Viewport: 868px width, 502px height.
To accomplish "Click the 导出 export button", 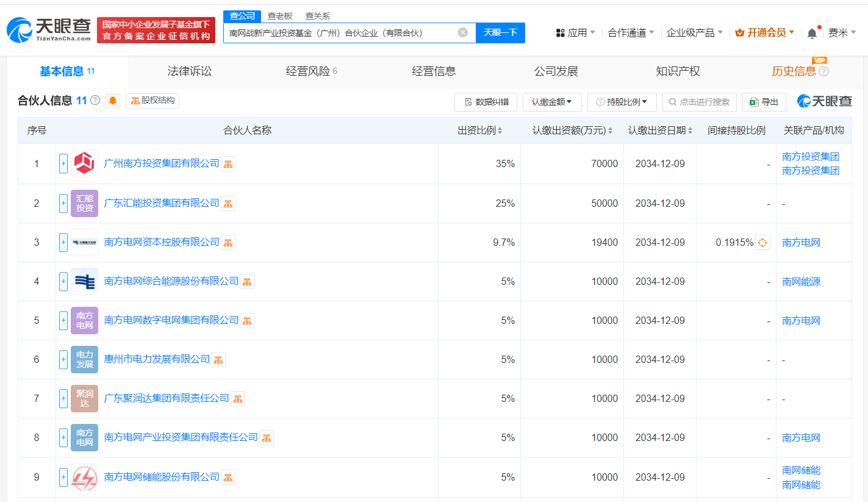I will pos(764,102).
